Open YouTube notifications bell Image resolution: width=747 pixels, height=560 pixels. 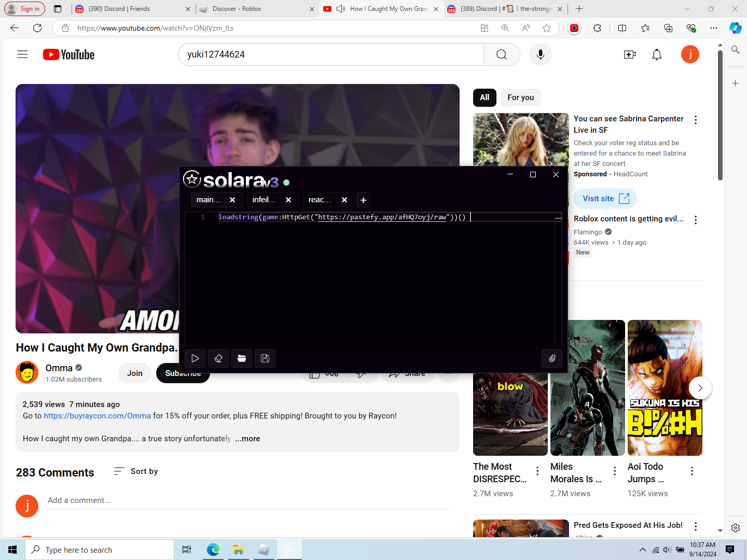pos(657,54)
